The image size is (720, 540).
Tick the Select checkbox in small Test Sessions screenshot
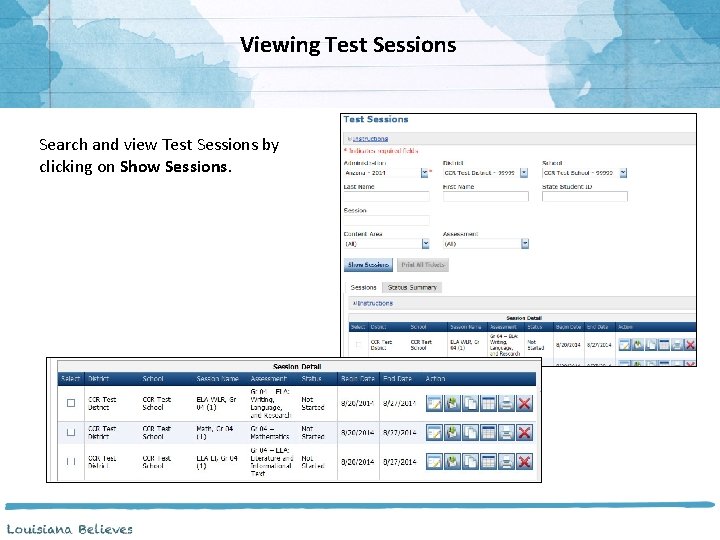[358, 344]
